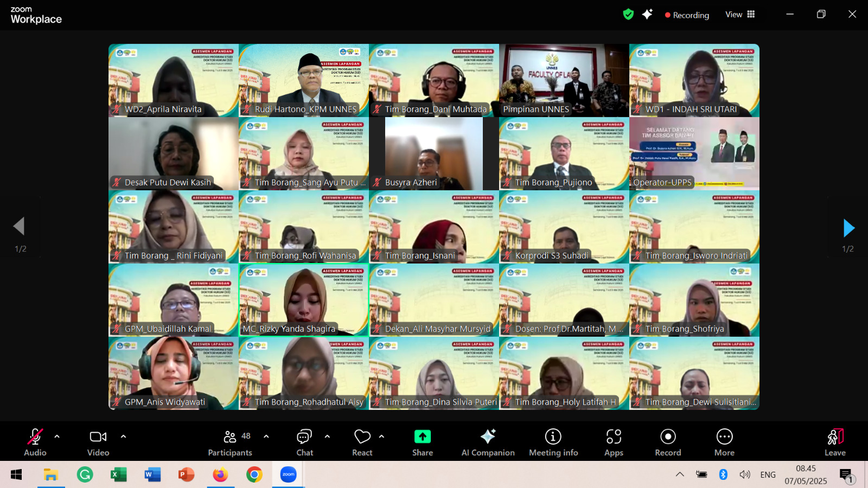This screenshot has height=488, width=868.
Task: Select MC_Rizky Yanda Shagira video tile
Action: 304,300
